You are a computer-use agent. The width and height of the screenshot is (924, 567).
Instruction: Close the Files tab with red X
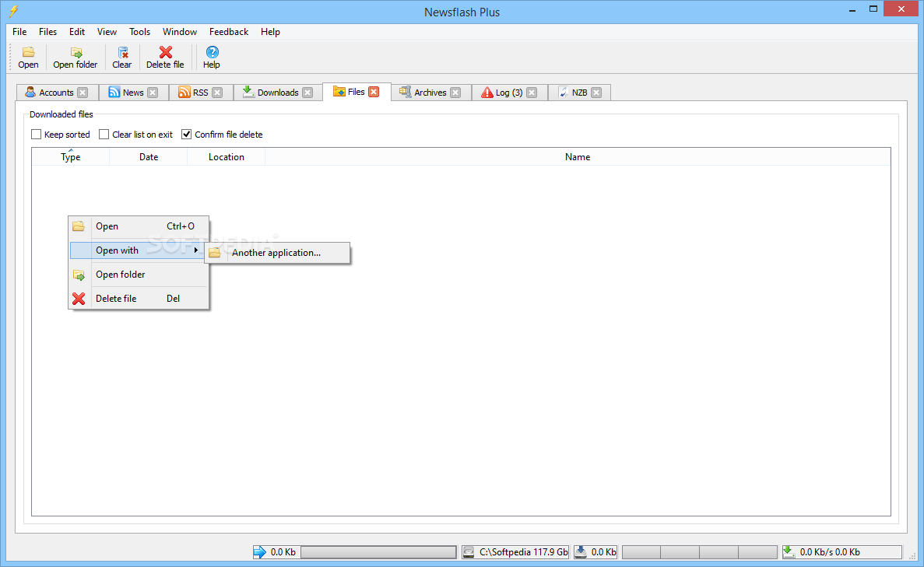coord(374,92)
